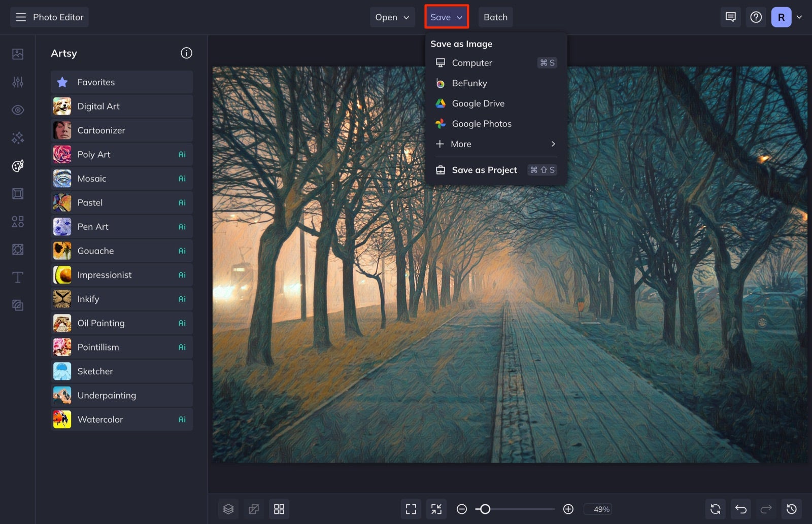Click the hamburger menu beside Photo Editor
Screen dimensions: 812x524
pos(20,17)
